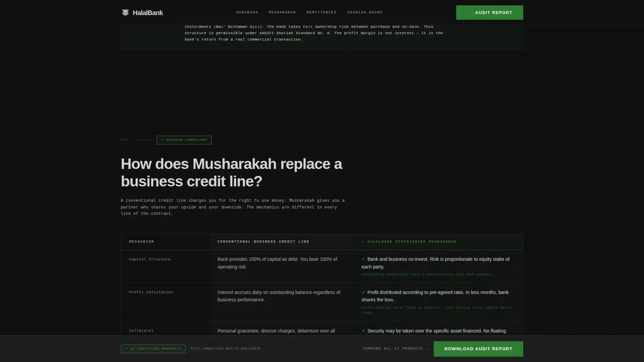Viewport: 644px width, 362px height.
Task: Click the '02/' section number
Action: pos(125,140)
